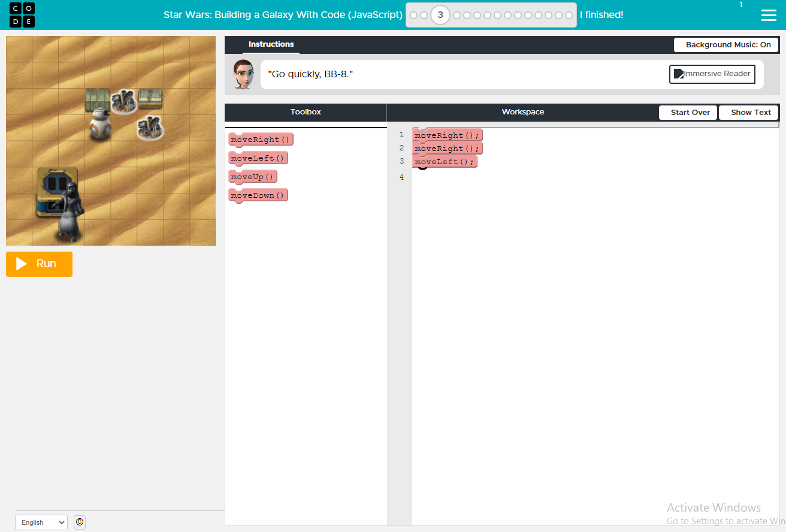The image size is (786, 532).
Task: Select moveRight() block in the Toolbox
Action: click(261, 140)
